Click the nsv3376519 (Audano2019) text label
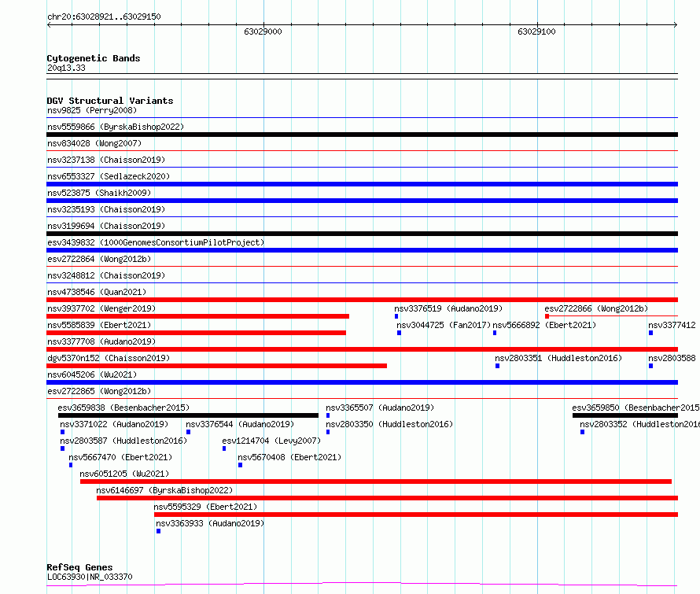The image size is (700, 594). (x=448, y=308)
